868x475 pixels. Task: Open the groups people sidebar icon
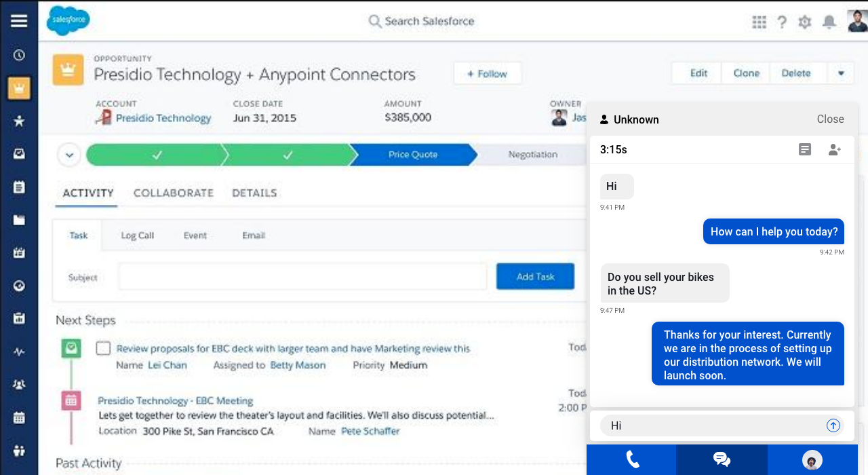pyautogui.click(x=19, y=384)
